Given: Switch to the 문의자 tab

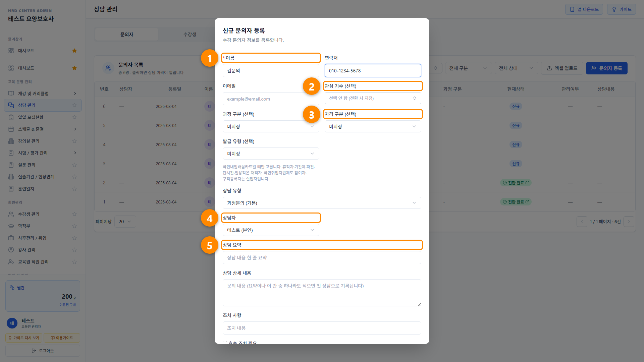Looking at the screenshot, I should tap(127, 34).
